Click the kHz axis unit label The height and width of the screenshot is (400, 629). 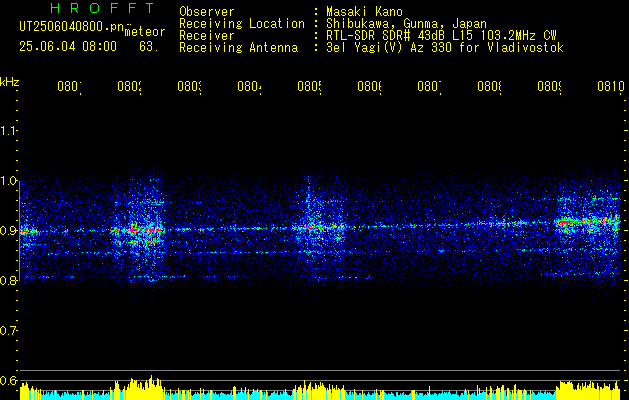10,82
